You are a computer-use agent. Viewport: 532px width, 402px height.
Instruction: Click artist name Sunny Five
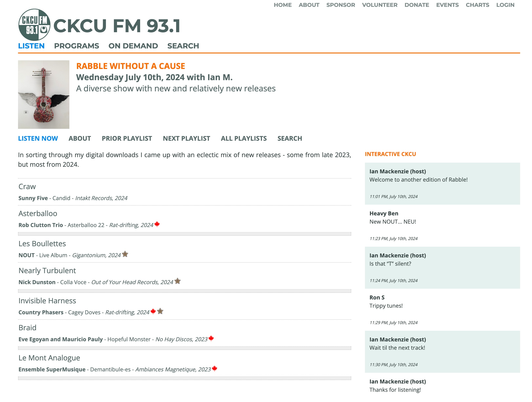point(33,198)
